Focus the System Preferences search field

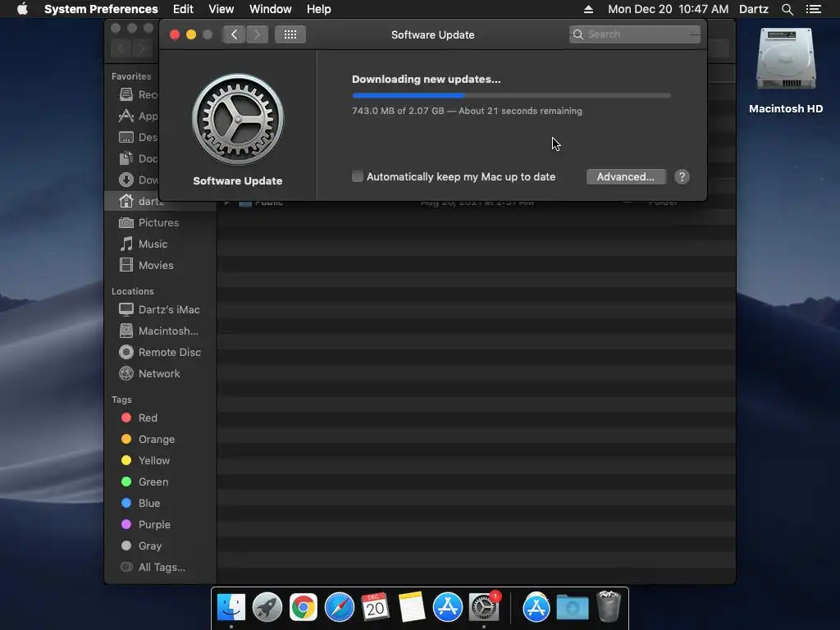click(x=635, y=34)
